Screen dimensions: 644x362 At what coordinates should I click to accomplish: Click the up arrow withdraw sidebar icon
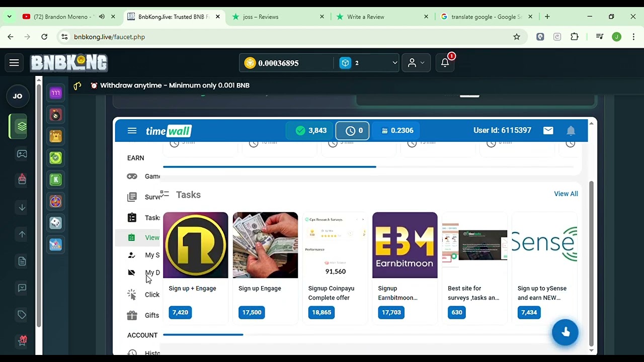[22, 234]
